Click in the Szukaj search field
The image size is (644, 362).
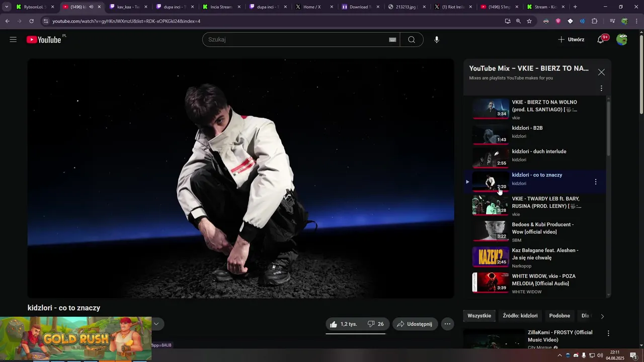click(x=297, y=40)
